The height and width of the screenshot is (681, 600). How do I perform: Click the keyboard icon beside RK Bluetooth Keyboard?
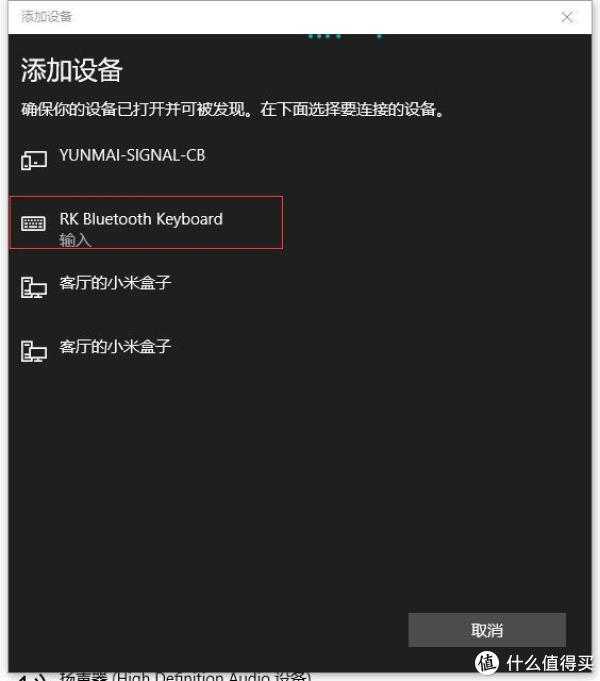[33, 224]
